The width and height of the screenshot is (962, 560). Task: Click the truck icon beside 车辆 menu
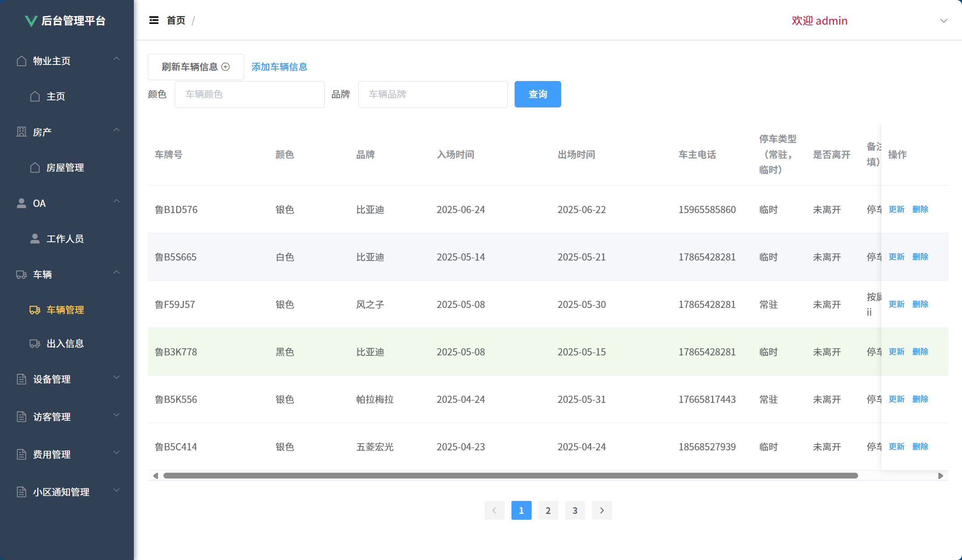click(21, 274)
